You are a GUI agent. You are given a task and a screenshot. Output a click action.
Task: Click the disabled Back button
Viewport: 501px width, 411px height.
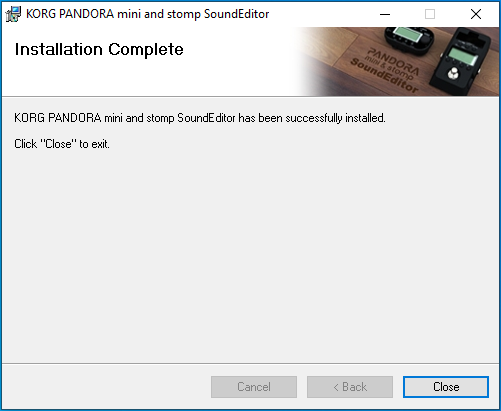[350, 387]
